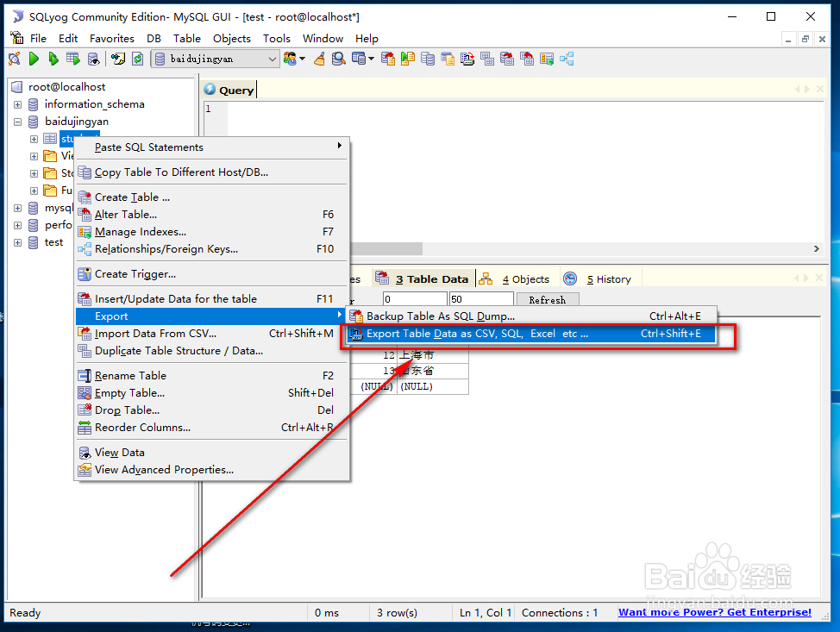Select Rename Table entry

pos(211,375)
